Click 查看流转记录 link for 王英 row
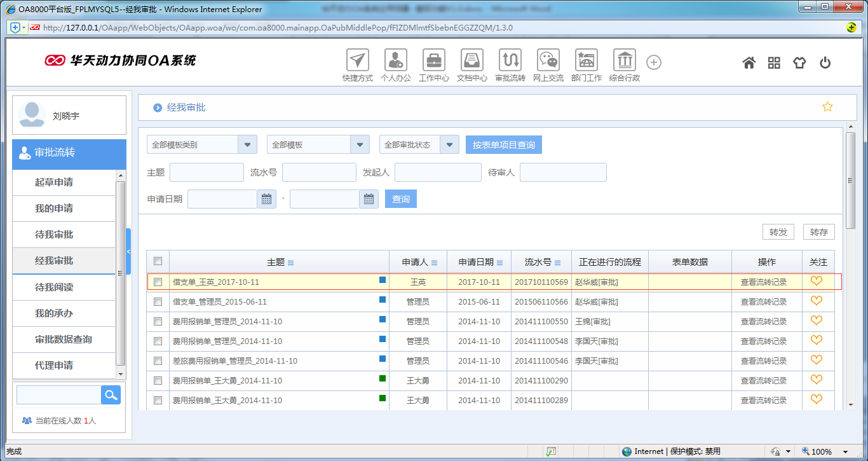Screen dimensions: 868x461 [x=763, y=282]
